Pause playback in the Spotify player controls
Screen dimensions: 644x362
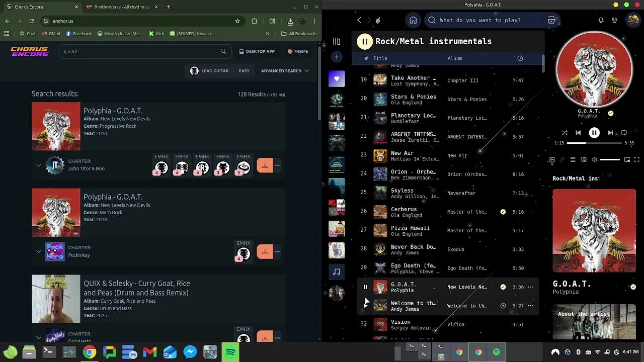click(594, 133)
